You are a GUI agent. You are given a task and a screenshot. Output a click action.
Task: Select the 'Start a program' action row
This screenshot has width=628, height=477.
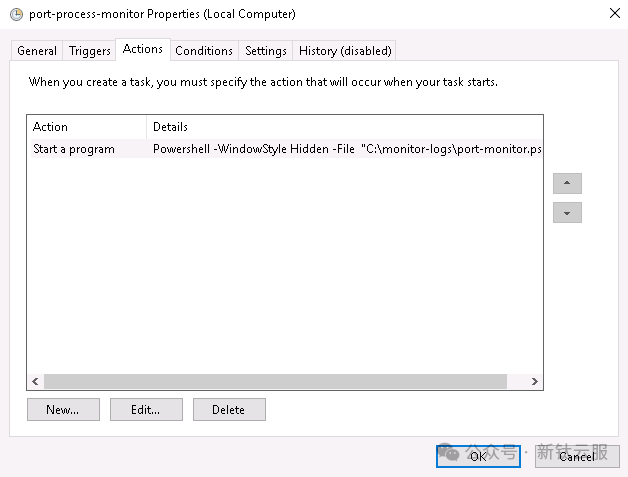287,149
